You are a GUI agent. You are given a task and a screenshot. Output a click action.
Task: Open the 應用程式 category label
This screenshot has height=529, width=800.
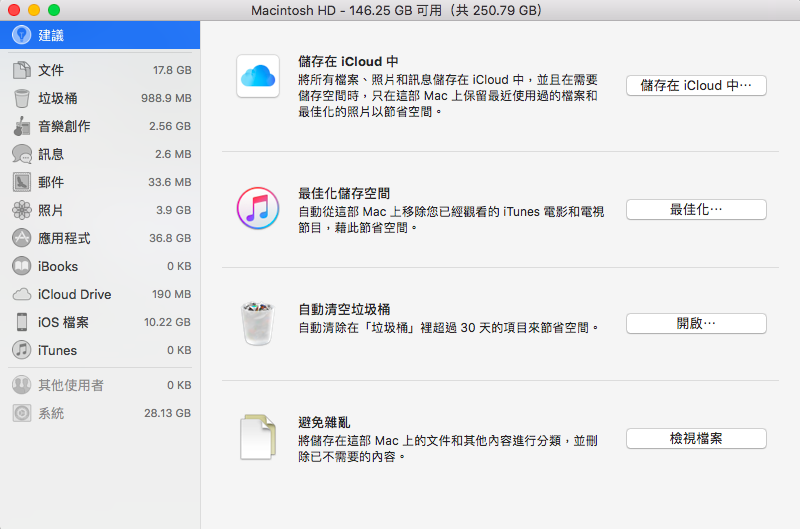(64, 238)
